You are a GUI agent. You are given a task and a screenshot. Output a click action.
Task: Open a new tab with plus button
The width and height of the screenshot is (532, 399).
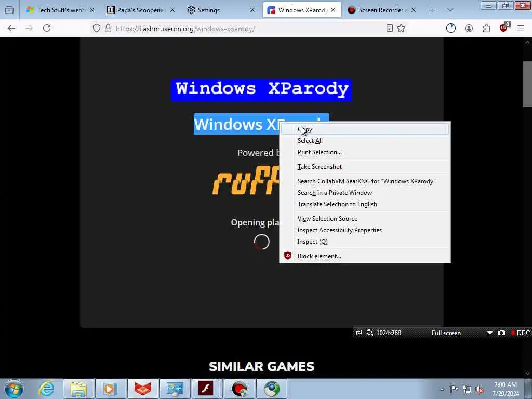[432, 10]
